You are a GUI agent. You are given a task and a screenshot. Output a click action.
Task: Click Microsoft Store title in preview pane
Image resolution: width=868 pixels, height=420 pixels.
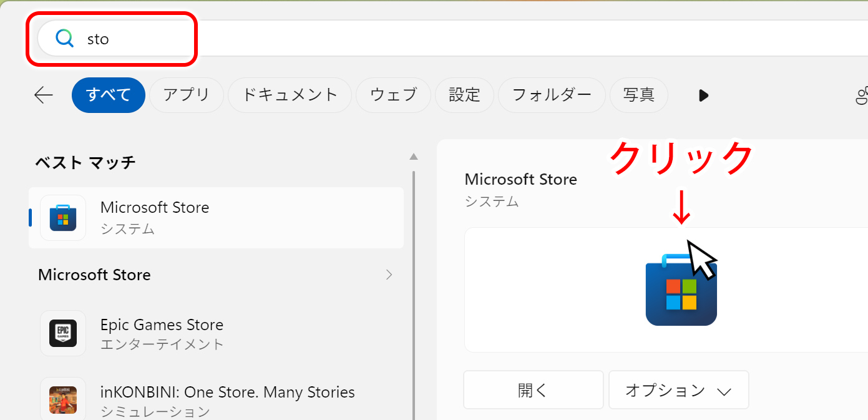521,179
